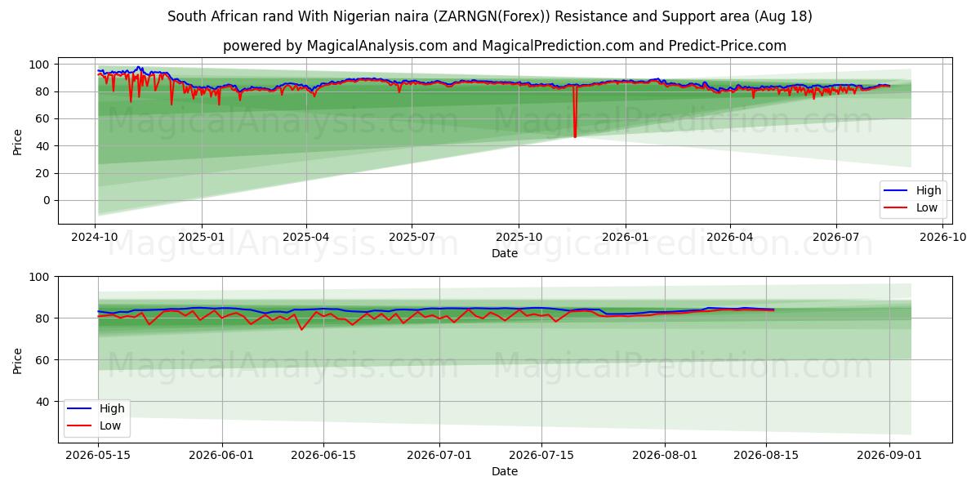Click the '2026-07' date tick label
The width and height of the screenshot is (980, 490).
pyautogui.click(x=835, y=237)
